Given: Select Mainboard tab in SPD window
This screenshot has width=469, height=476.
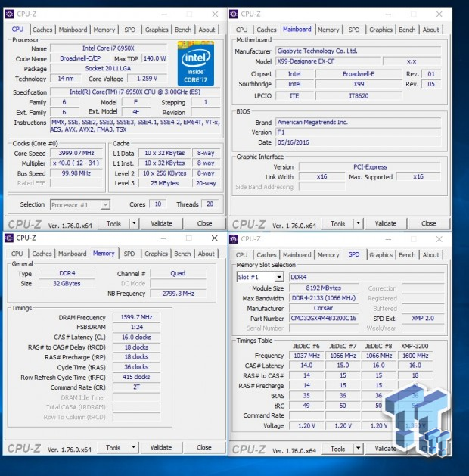Looking at the screenshot, I should [x=297, y=255].
